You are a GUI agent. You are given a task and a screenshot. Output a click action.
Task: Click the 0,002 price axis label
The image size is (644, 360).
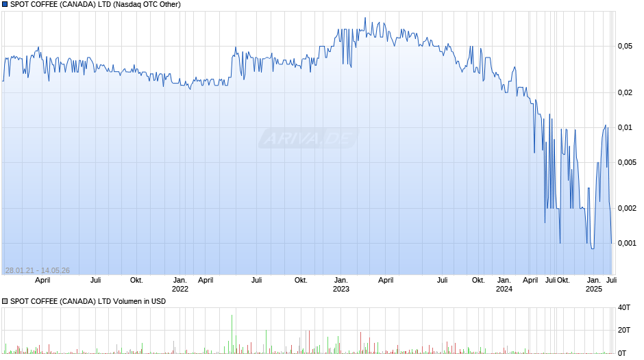[x=627, y=208]
